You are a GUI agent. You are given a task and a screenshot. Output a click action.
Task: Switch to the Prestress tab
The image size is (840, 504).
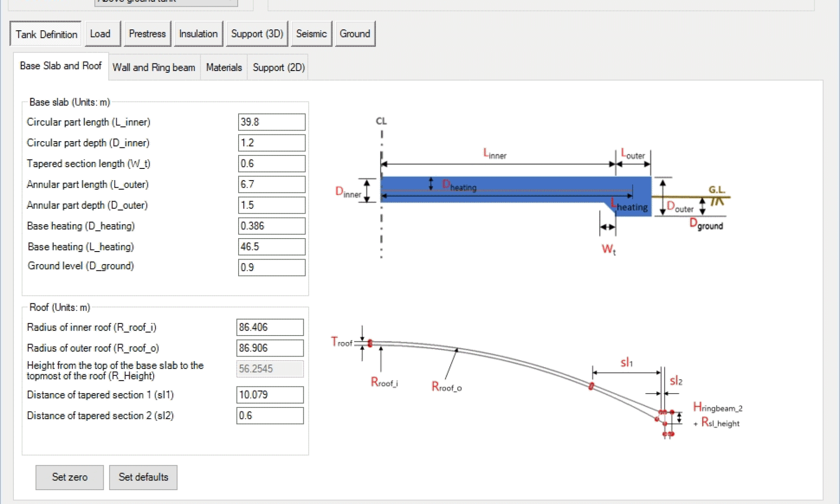coord(147,34)
